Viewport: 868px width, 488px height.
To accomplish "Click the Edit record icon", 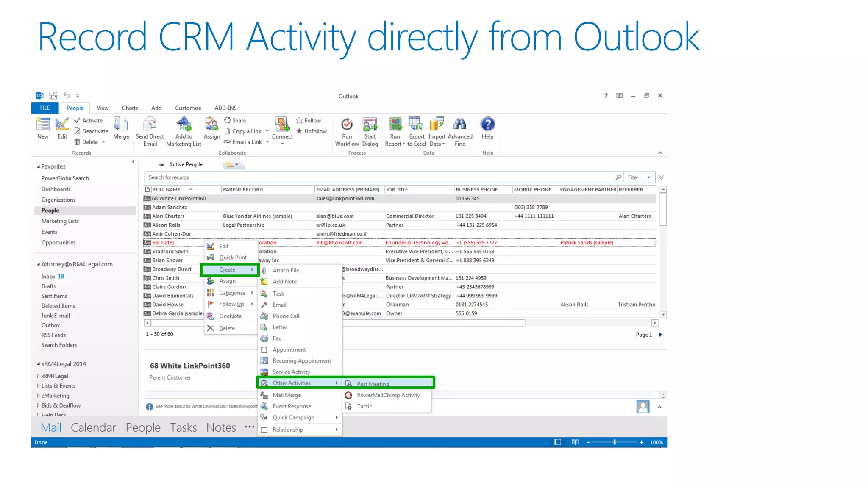I will [x=62, y=124].
